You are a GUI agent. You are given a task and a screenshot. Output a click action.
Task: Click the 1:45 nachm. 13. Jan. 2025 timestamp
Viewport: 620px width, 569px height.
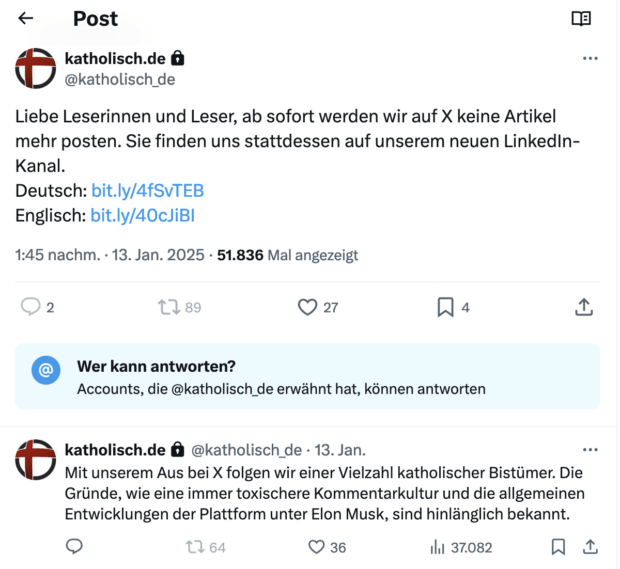point(112,255)
